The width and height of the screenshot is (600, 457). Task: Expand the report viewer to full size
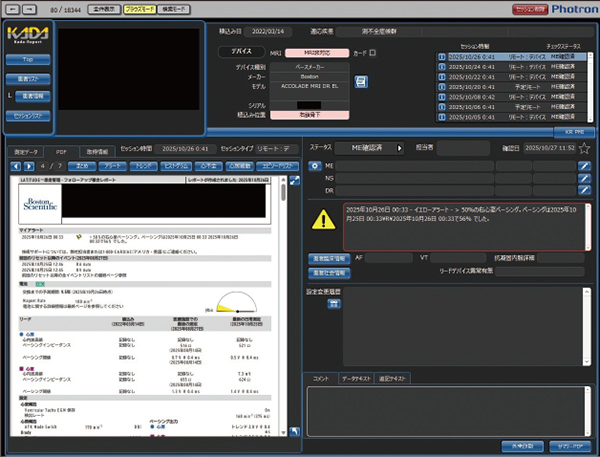(x=295, y=179)
